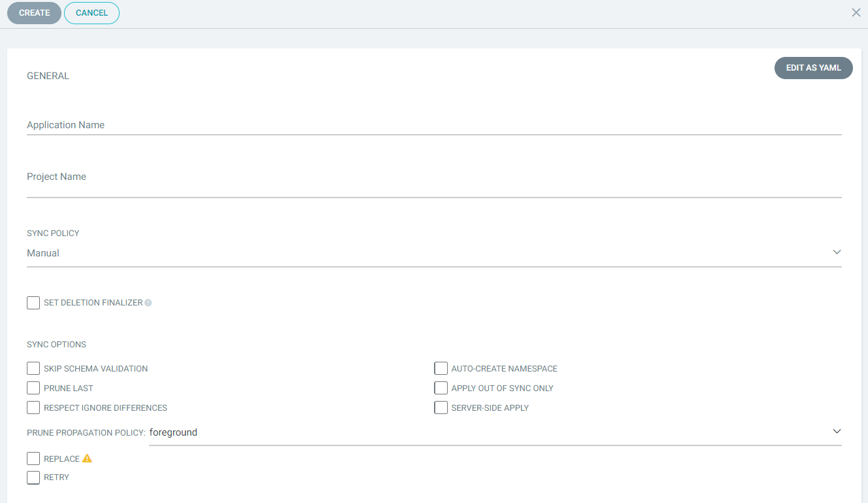Viewport: 868px width, 503px height.
Task: Click the PRUNE PROPAGATION POLICY label
Action: click(86, 433)
